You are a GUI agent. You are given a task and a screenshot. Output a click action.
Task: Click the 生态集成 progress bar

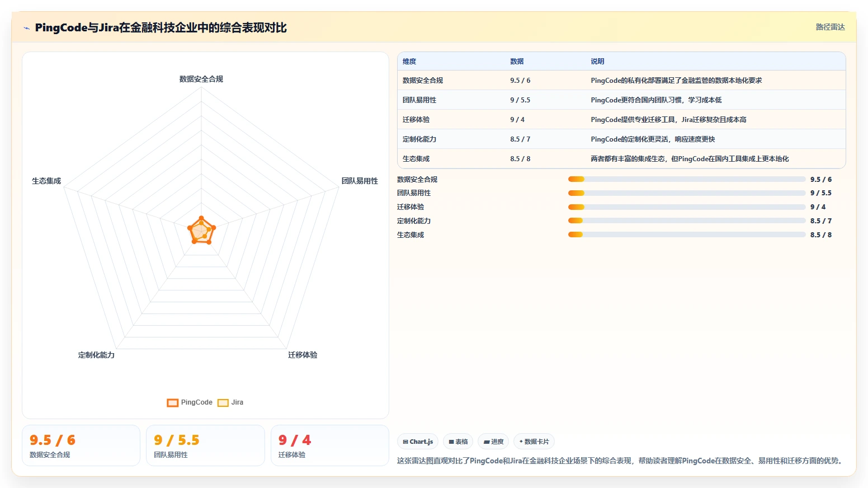coord(687,234)
